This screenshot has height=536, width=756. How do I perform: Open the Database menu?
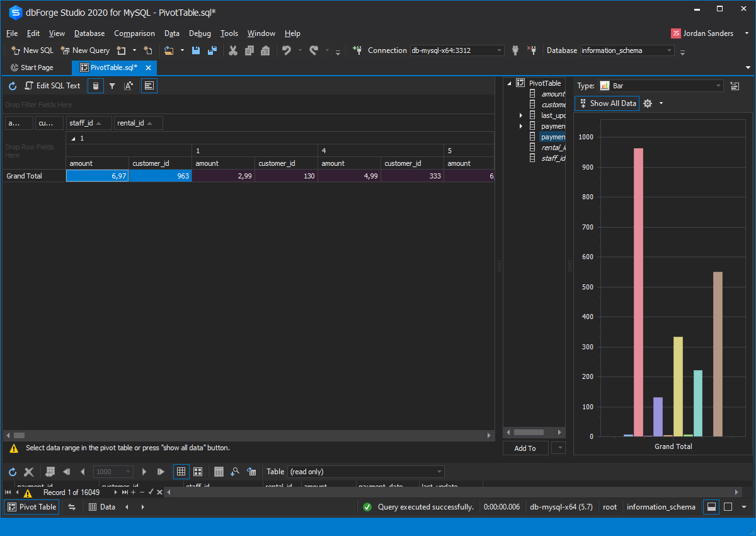click(x=89, y=33)
